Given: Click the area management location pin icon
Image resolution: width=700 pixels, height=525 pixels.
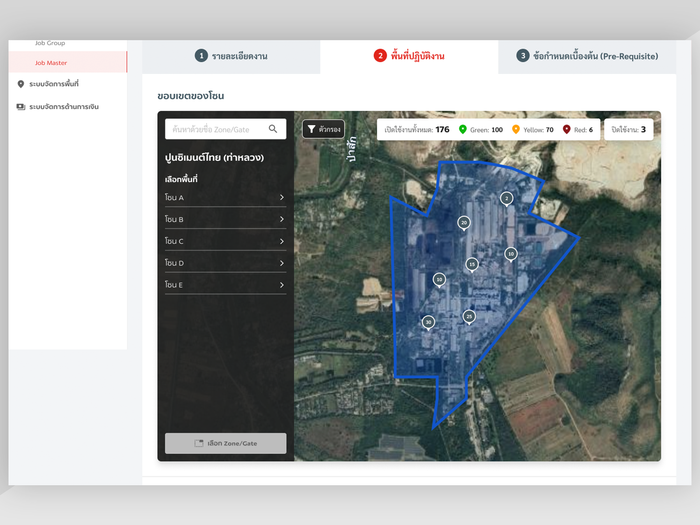Looking at the screenshot, I should [x=21, y=84].
